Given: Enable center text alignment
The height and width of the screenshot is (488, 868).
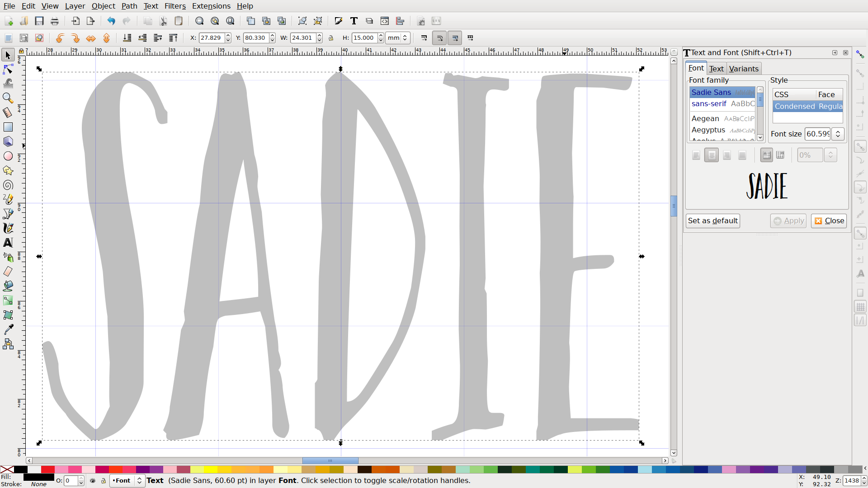Looking at the screenshot, I should [x=711, y=155].
